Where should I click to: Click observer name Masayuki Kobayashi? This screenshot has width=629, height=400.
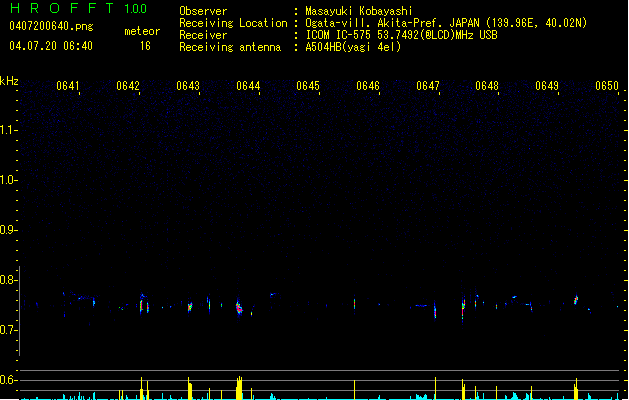pos(359,11)
